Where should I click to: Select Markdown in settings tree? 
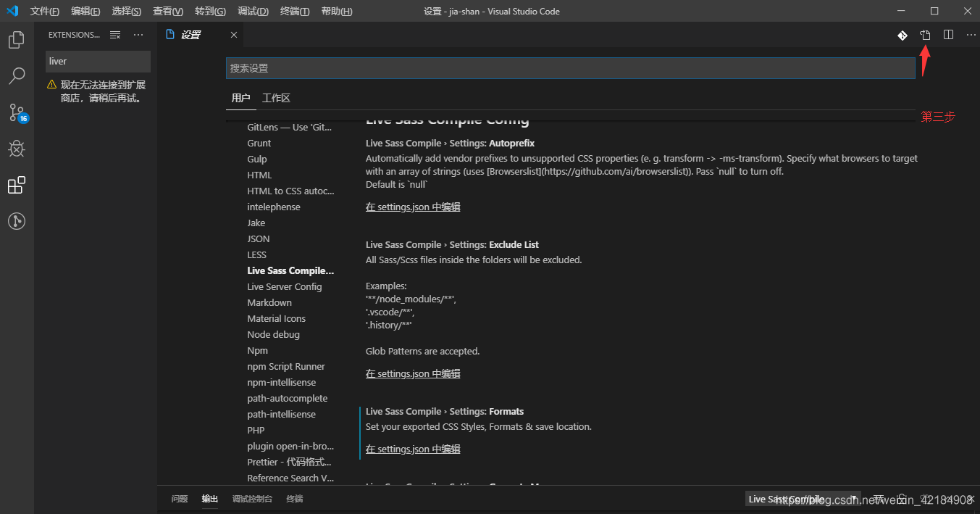(x=269, y=302)
